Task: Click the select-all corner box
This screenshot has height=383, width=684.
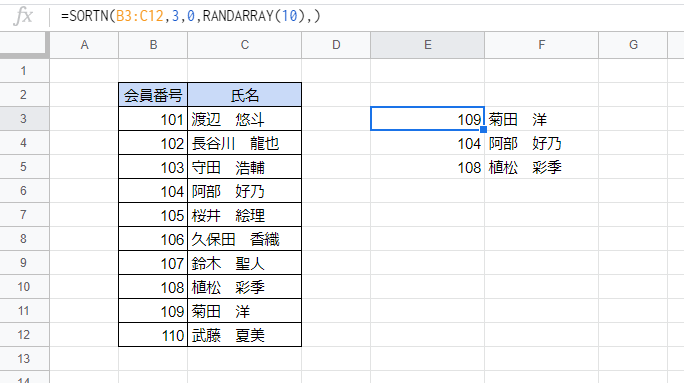Action: click(24, 45)
